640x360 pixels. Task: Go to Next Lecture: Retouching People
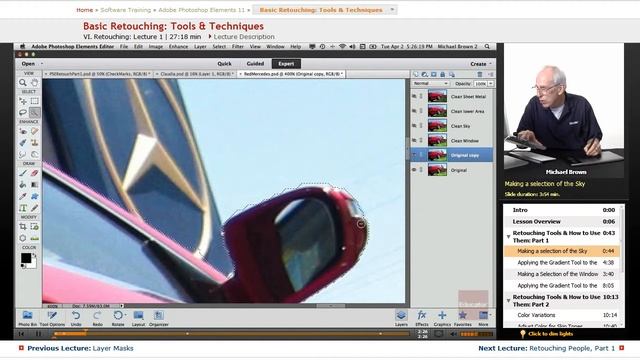coord(551,348)
